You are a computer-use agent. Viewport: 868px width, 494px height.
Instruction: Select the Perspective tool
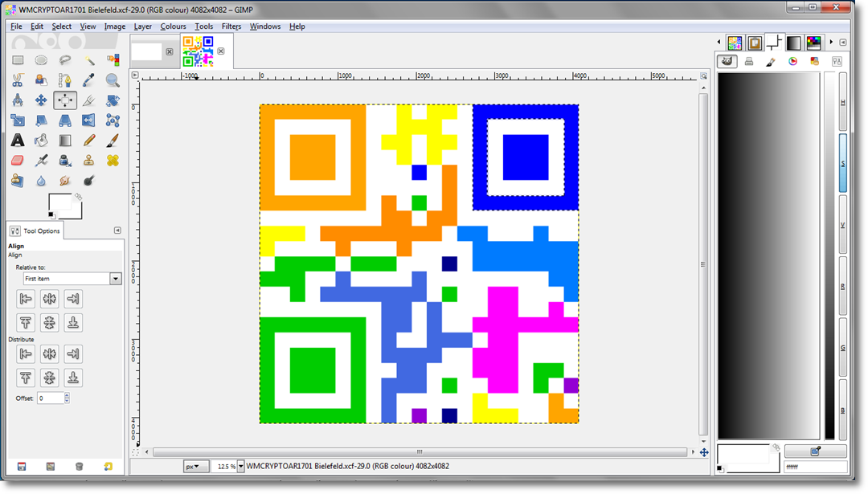65,120
